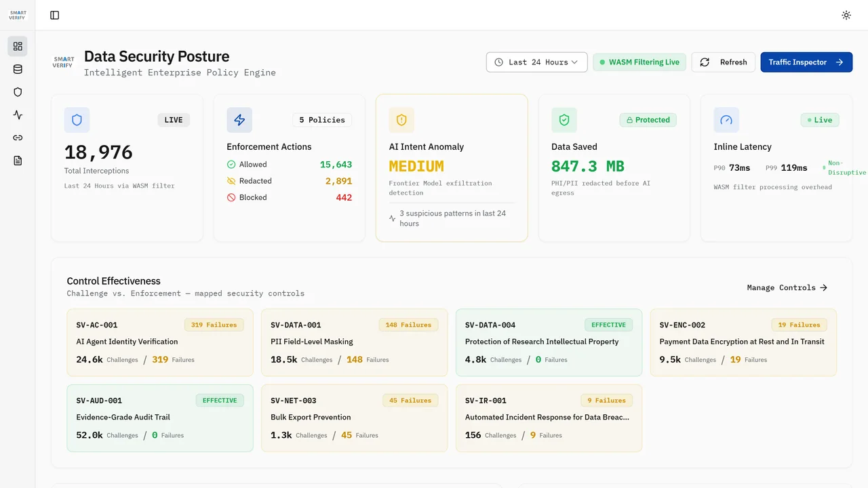Click the 45 Failures badge
This screenshot has height=488, width=868.
pos(410,401)
